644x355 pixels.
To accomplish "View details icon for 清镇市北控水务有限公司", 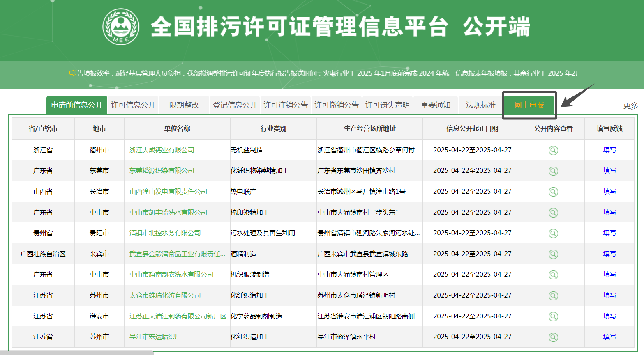I will 553,233.
